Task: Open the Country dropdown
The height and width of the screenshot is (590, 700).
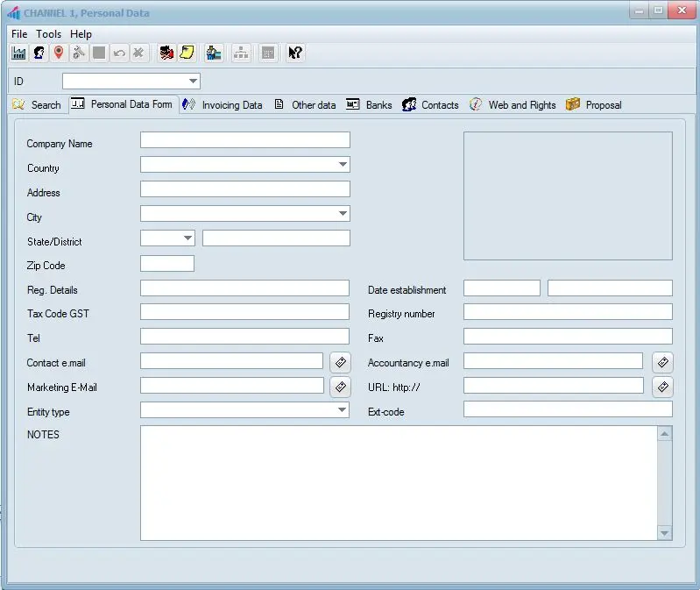Action: 342,165
